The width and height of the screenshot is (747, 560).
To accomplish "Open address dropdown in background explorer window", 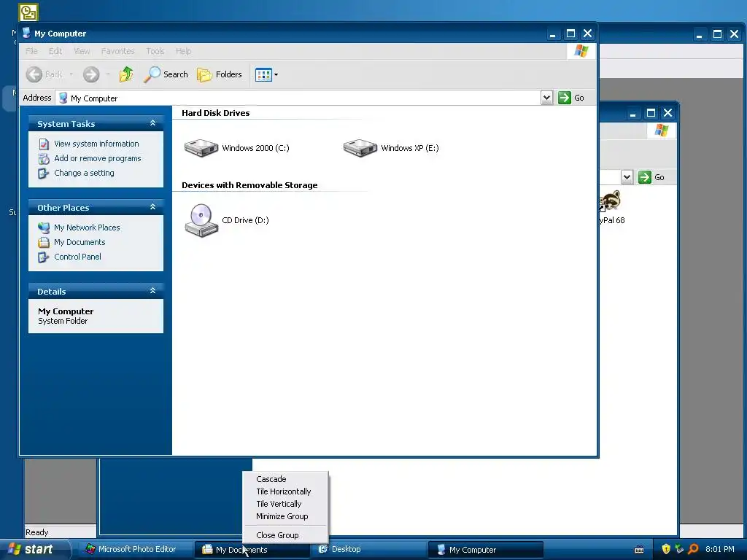I will pos(627,177).
